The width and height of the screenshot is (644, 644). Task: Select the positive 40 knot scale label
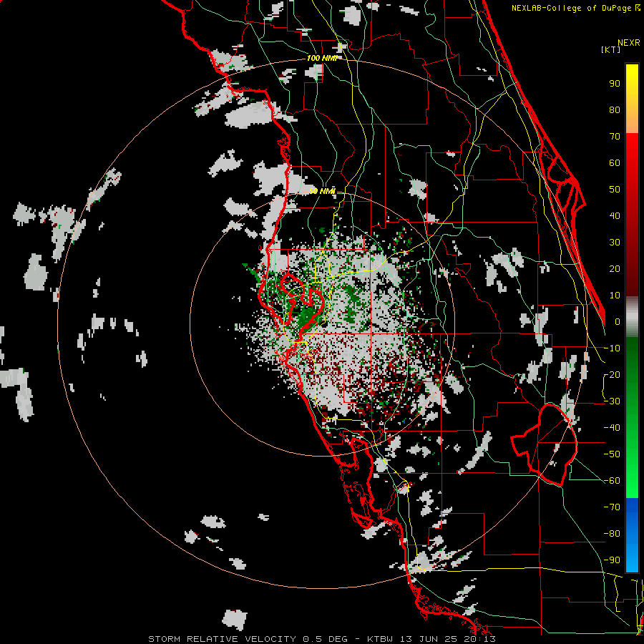click(x=615, y=215)
